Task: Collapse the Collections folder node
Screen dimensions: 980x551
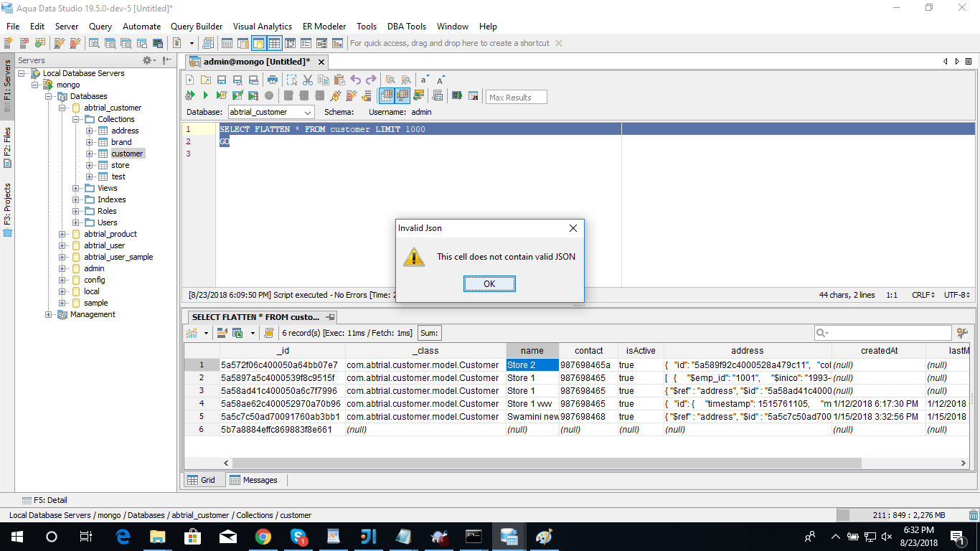Action: tap(76, 119)
